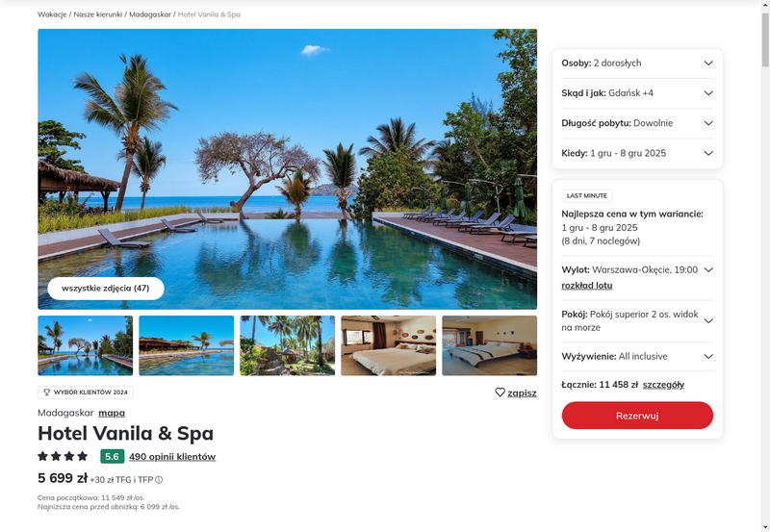Open the Madagaskar breadcrumb link

click(x=150, y=14)
